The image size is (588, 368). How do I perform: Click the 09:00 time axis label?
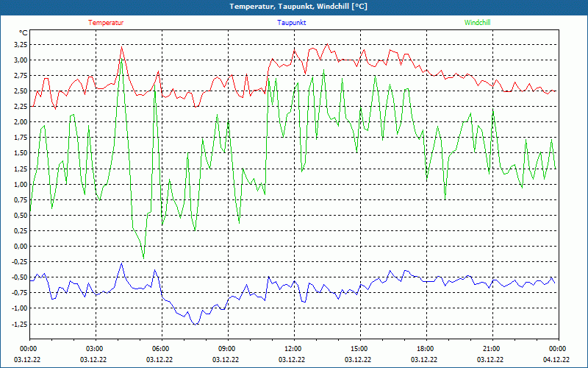[x=226, y=349]
